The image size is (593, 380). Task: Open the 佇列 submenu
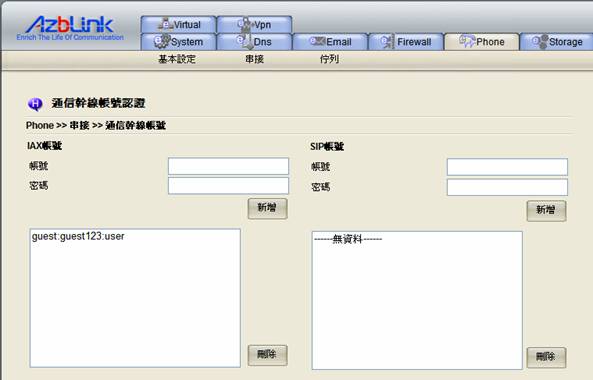pyautogui.click(x=329, y=59)
